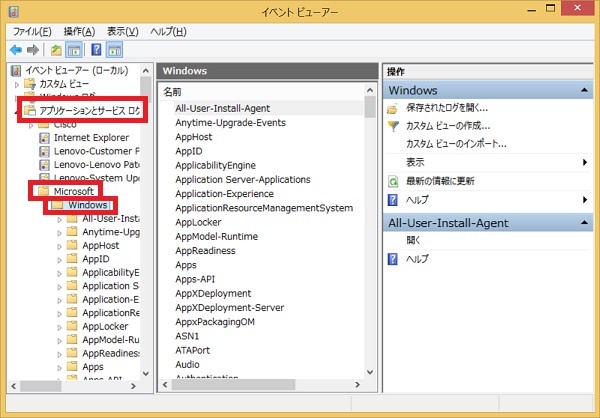This screenshot has height=418, width=600.
Task: Expand the AppModel-Ru tree node arrow
Action: coord(59,341)
